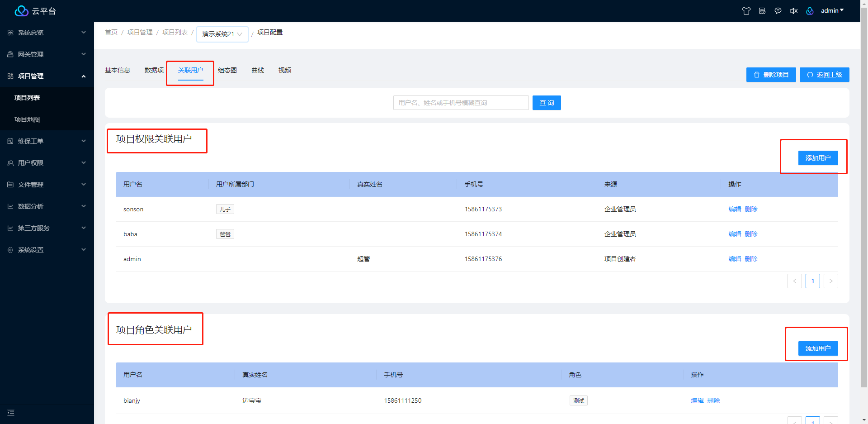The image size is (868, 424).
Task: Add user to 项目权限关联用户 section
Action: 818,158
